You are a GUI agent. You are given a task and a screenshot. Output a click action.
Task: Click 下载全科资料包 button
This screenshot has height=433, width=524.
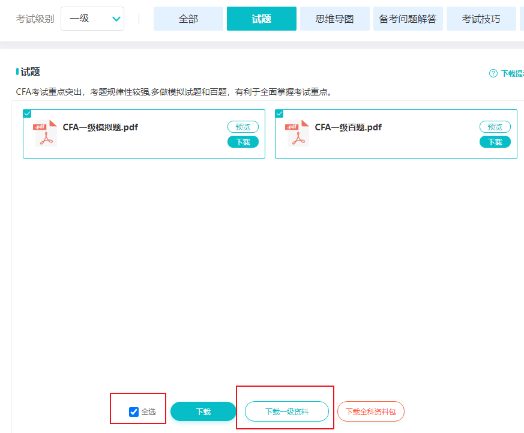(x=371, y=411)
